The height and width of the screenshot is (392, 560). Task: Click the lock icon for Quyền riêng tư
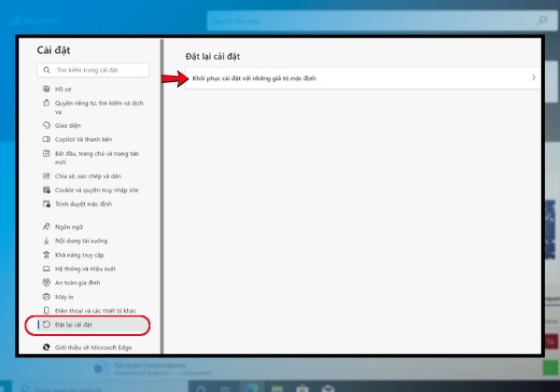pos(46,103)
